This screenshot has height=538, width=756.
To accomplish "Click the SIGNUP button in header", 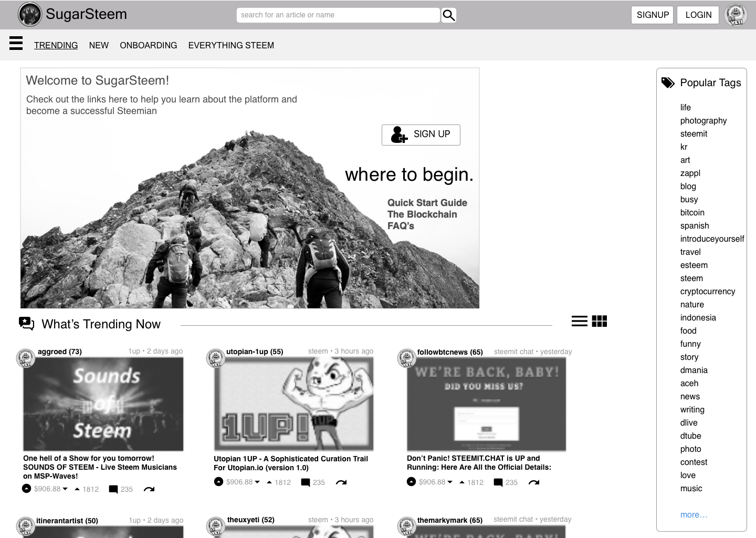I will [x=652, y=15].
